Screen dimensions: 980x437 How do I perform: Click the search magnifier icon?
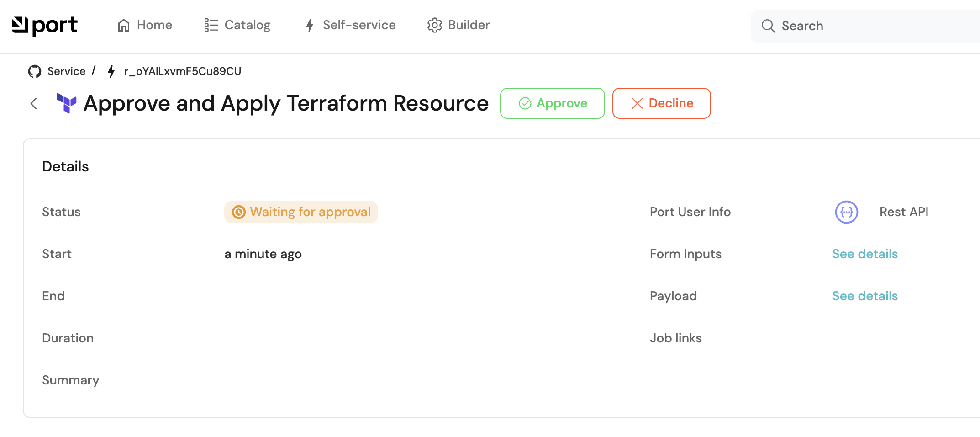click(768, 26)
